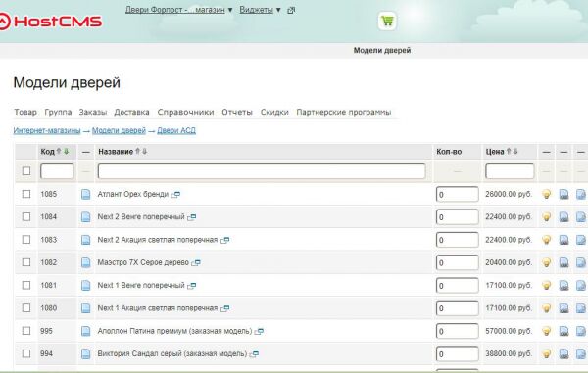Click the Next 1 Акация светлая поперечная name

(x=158, y=308)
